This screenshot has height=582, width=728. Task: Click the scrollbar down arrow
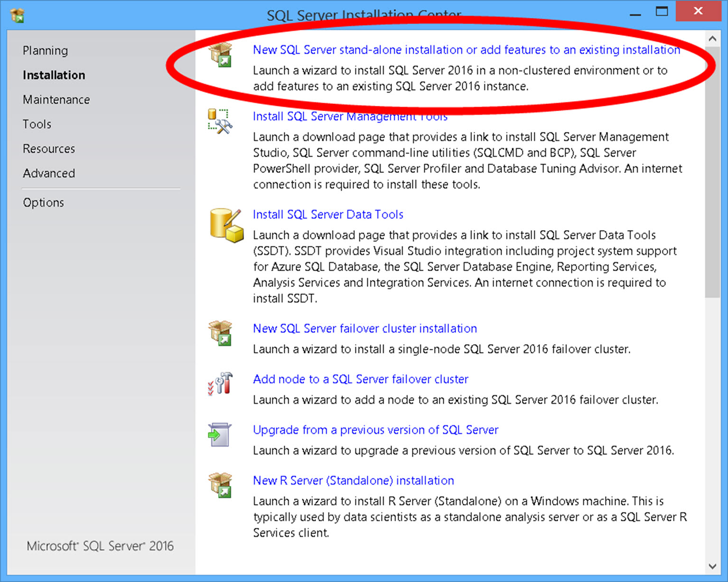pos(712,566)
